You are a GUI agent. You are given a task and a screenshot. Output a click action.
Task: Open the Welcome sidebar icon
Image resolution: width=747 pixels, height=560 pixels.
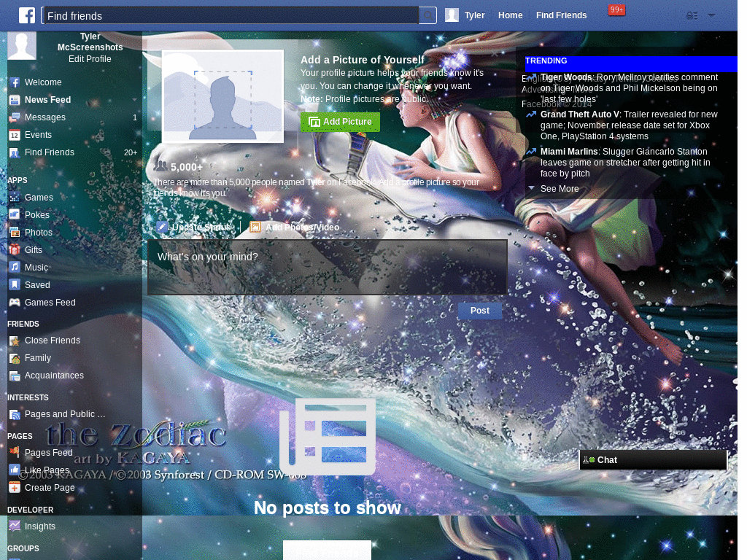[x=15, y=82]
